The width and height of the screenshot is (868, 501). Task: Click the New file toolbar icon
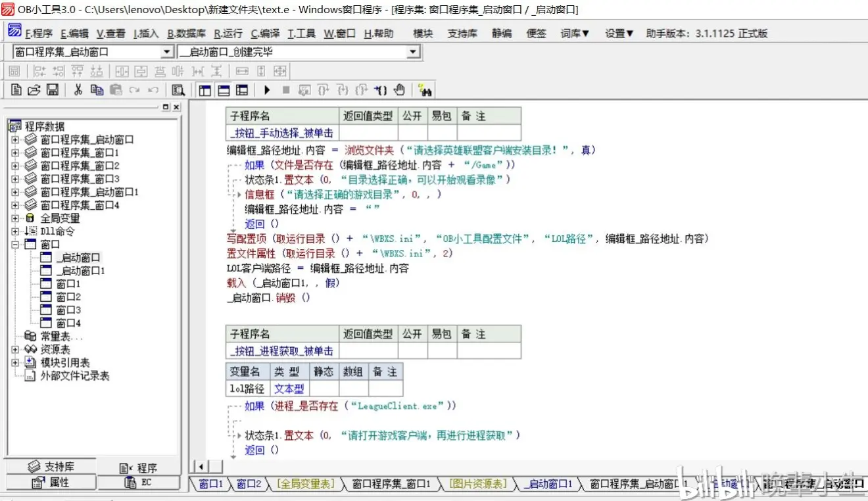point(16,90)
